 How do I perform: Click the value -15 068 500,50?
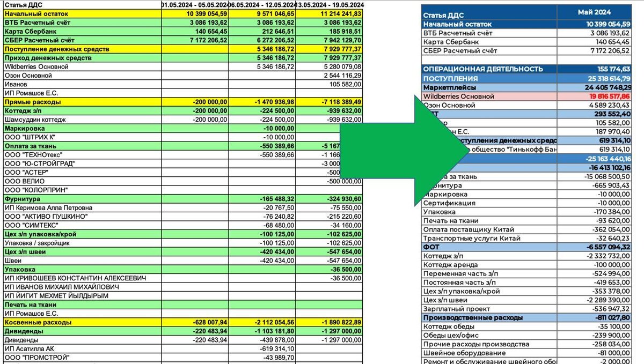point(606,176)
